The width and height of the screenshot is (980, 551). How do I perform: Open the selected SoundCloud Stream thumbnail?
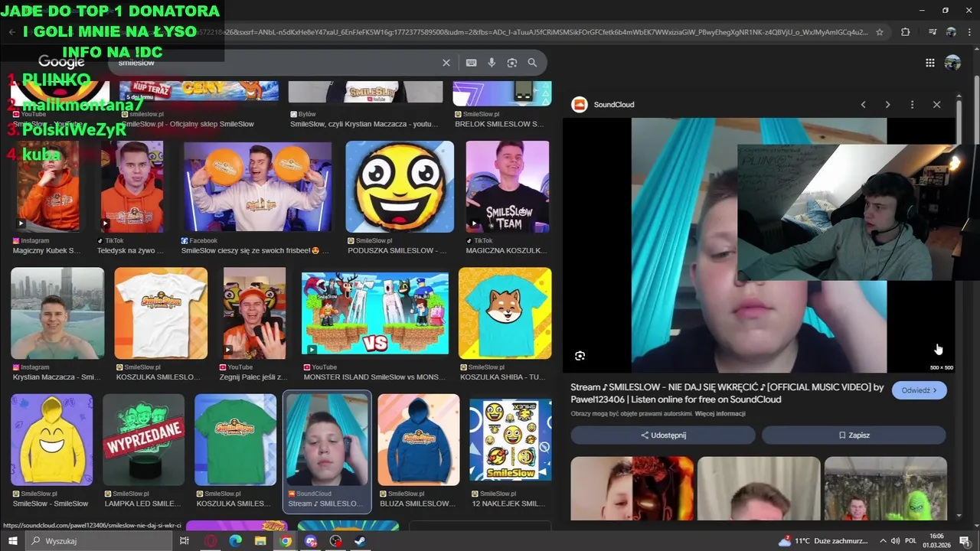327,439
